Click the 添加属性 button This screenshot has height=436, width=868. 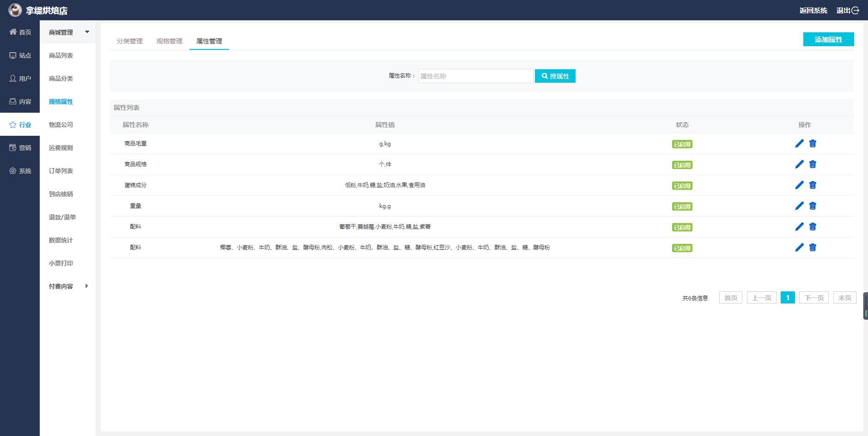(828, 39)
